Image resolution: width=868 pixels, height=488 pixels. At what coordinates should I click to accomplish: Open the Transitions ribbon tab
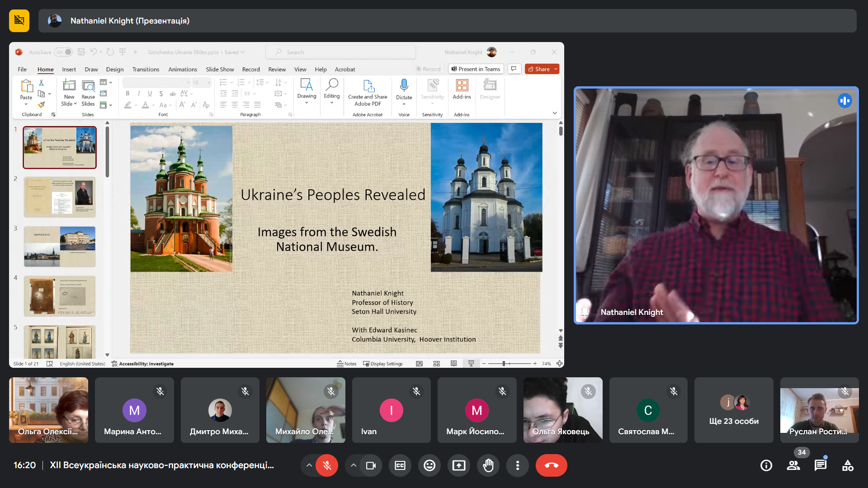(x=146, y=69)
